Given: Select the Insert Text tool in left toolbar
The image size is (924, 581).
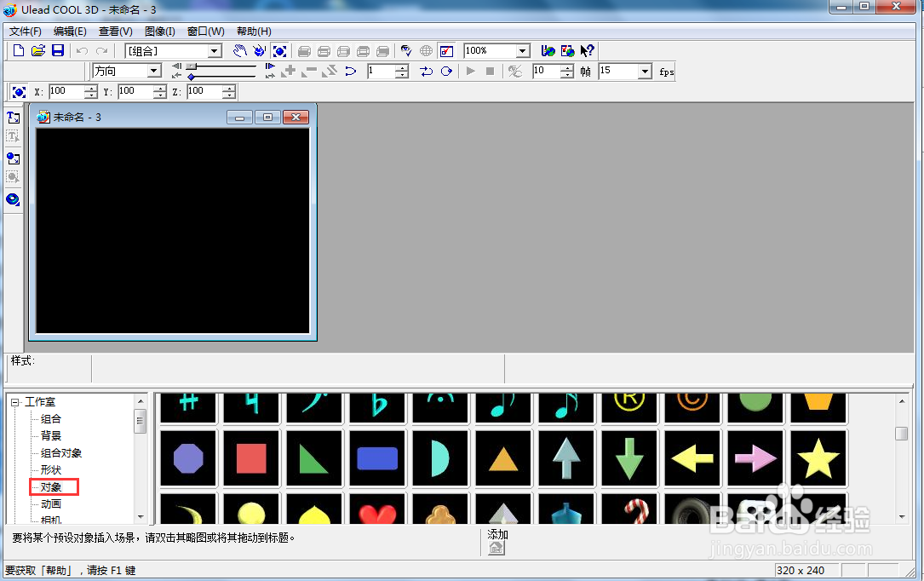Looking at the screenshot, I should 13,118.
